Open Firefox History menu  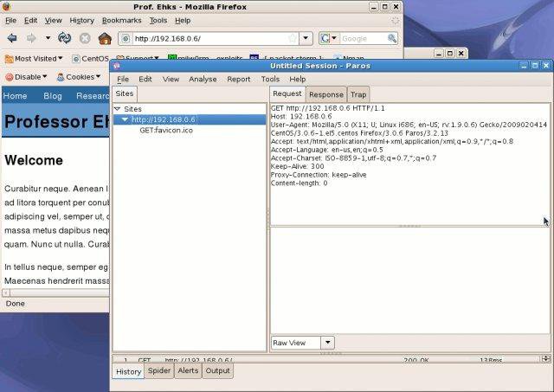click(82, 21)
